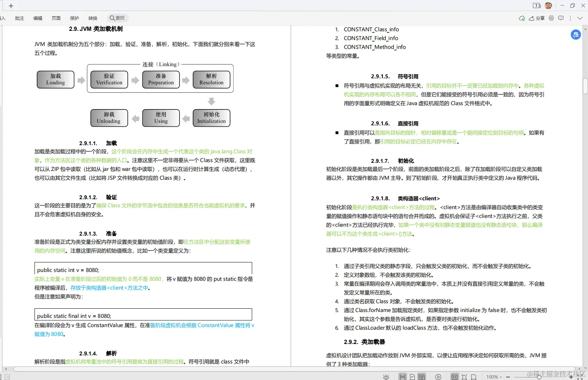The height and width of the screenshot is (380, 588).
Task: Set zoom to actual size with 1:1 icon
Action: tap(454, 377)
